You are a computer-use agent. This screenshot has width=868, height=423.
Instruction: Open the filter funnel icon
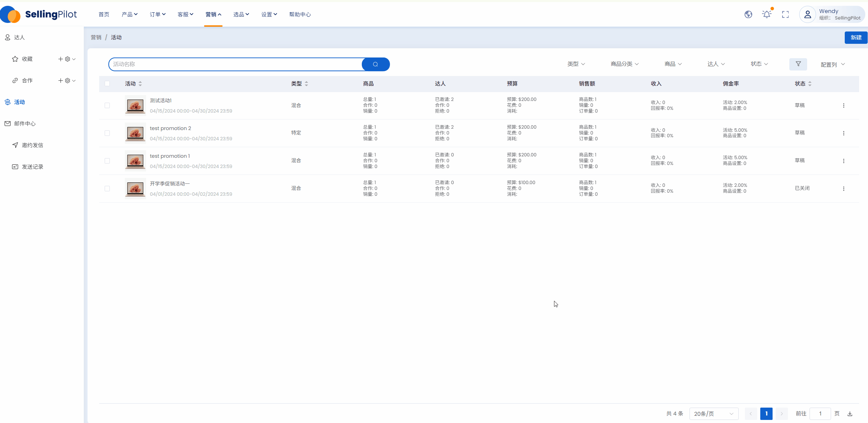[x=798, y=64]
